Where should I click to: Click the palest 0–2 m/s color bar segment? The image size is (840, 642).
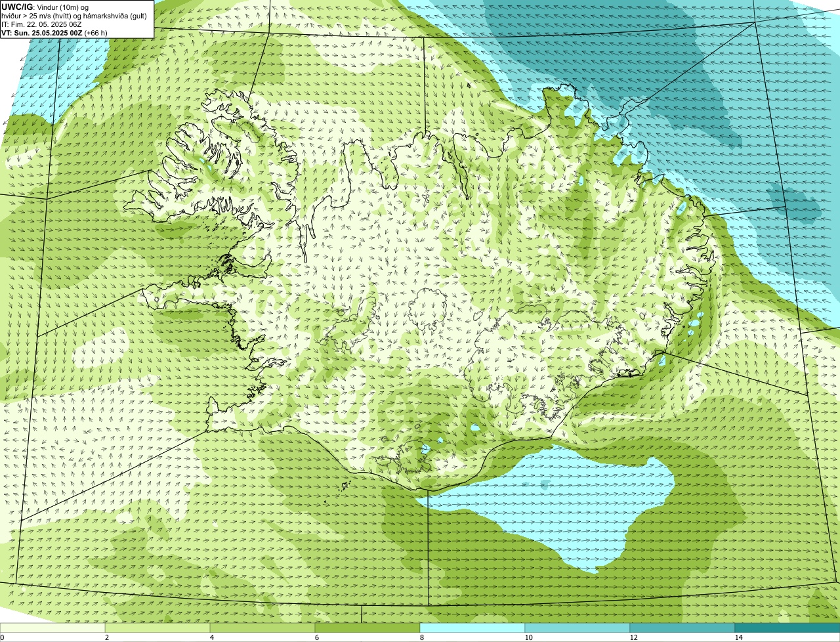click(x=52, y=628)
